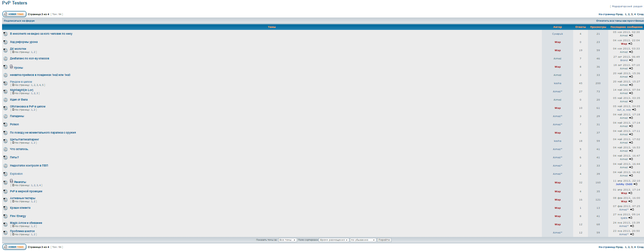Click latest-post arrow icon beside Brond
This screenshot has width=644, height=251.
tap(631, 60)
